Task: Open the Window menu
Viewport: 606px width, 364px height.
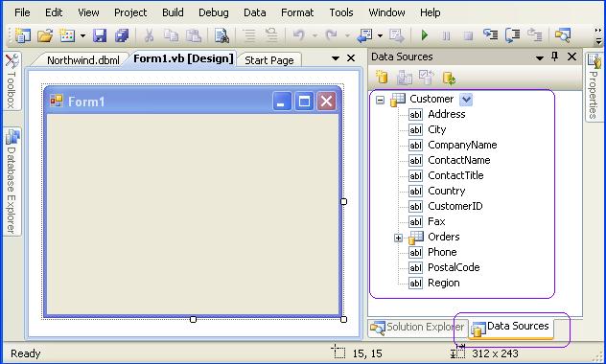Action: (386, 12)
